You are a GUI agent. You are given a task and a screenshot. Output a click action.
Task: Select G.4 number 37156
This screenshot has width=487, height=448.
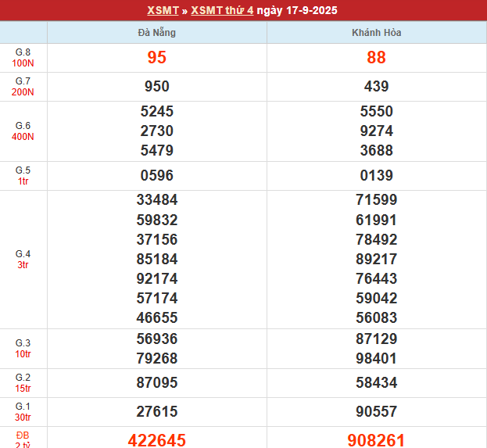(x=157, y=239)
